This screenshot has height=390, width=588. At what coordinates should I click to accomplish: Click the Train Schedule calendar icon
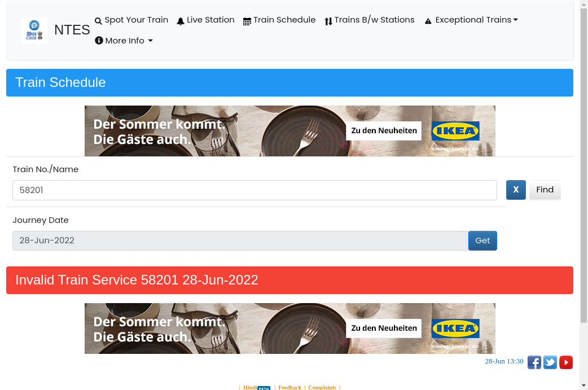247,21
